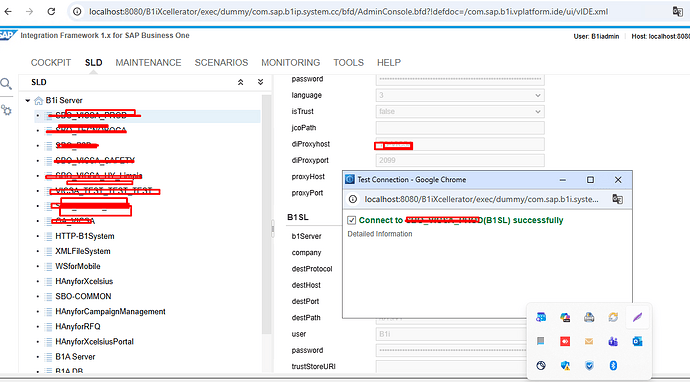Open the MONITORING tab
Viewport: 690px width, 382px height.
(291, 62)
